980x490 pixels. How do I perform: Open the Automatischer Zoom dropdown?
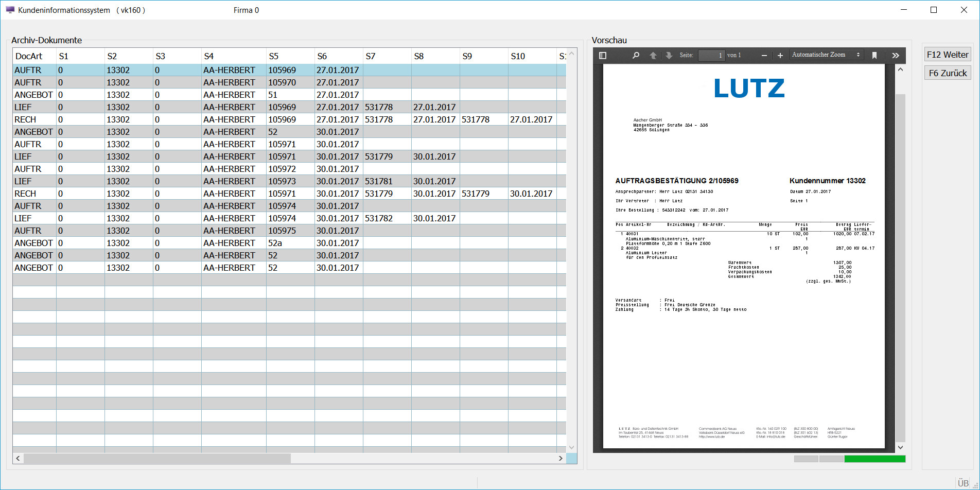(826, 55)
